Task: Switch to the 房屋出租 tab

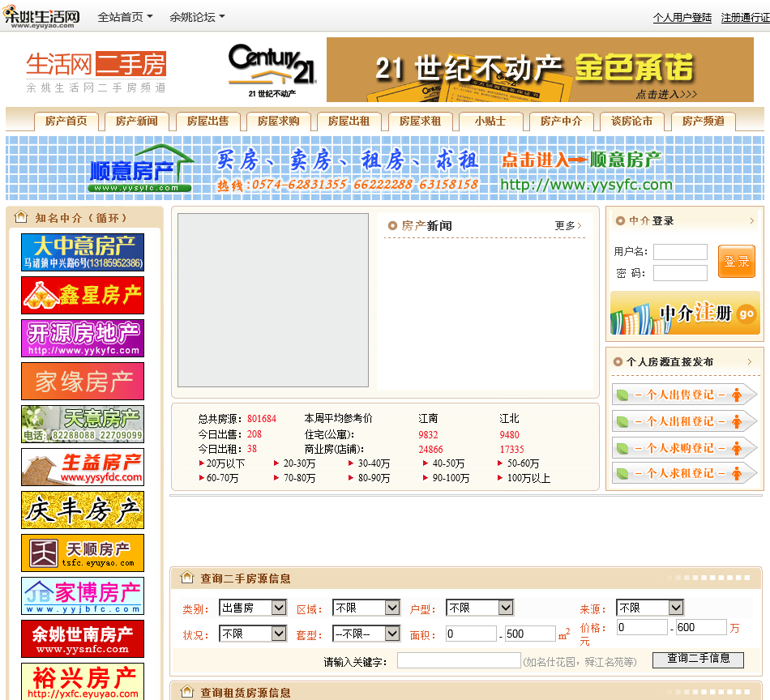Action: (x=349, y=122)
